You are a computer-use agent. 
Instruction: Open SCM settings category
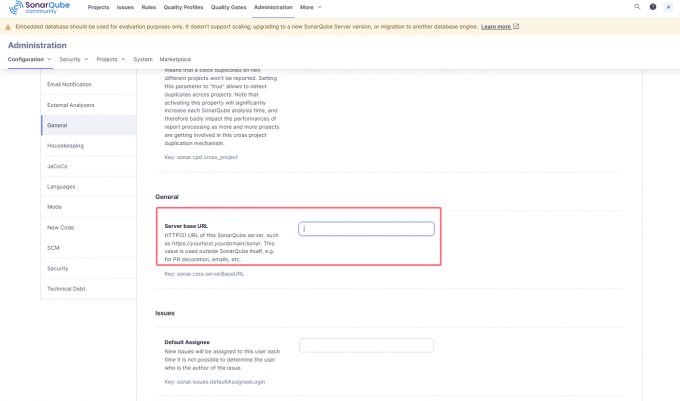[x=88, y=248]
